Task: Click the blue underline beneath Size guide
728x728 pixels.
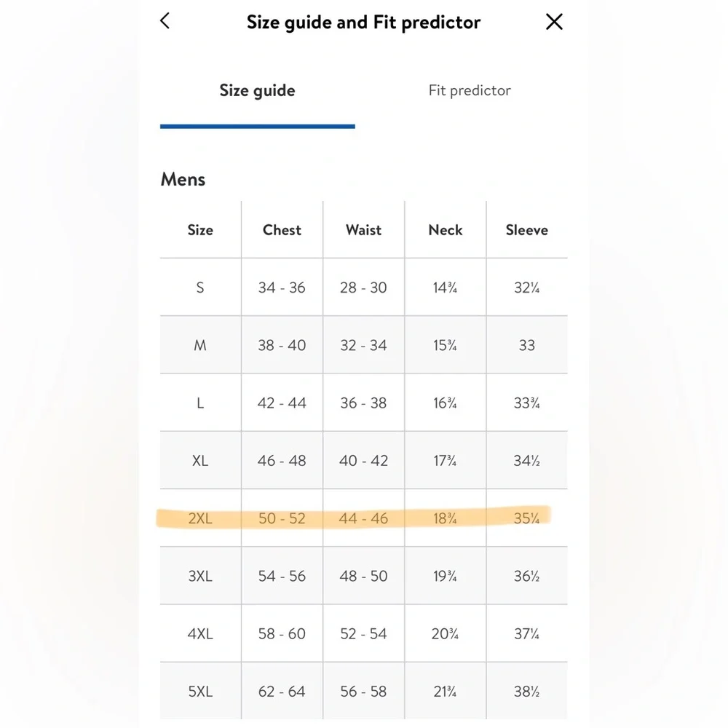Action: pos(258,126)
